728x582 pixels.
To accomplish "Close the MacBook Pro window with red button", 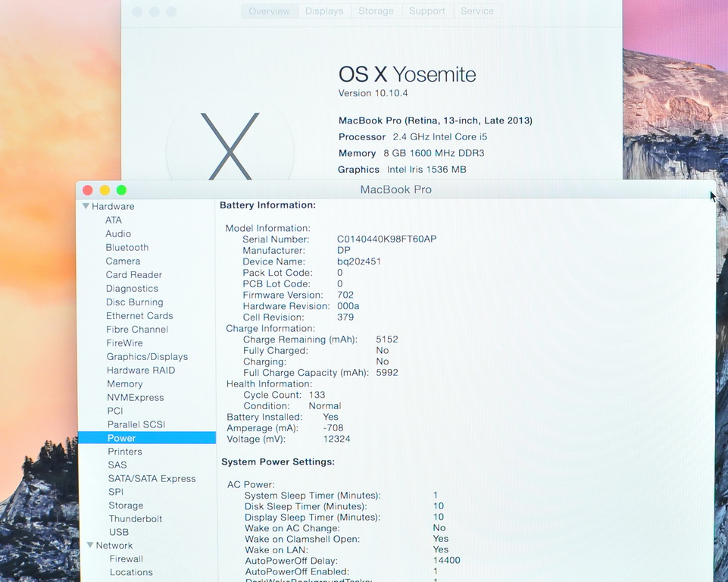I will pos(88,190).
